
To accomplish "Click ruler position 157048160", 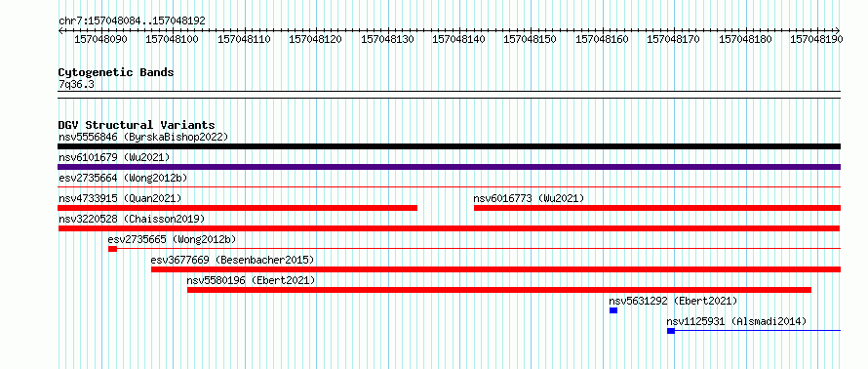I will pyautogui.click(x=603, y=39).
